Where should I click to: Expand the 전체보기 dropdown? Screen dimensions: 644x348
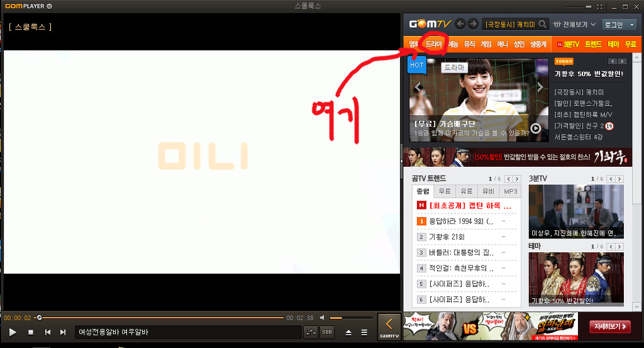574,25
